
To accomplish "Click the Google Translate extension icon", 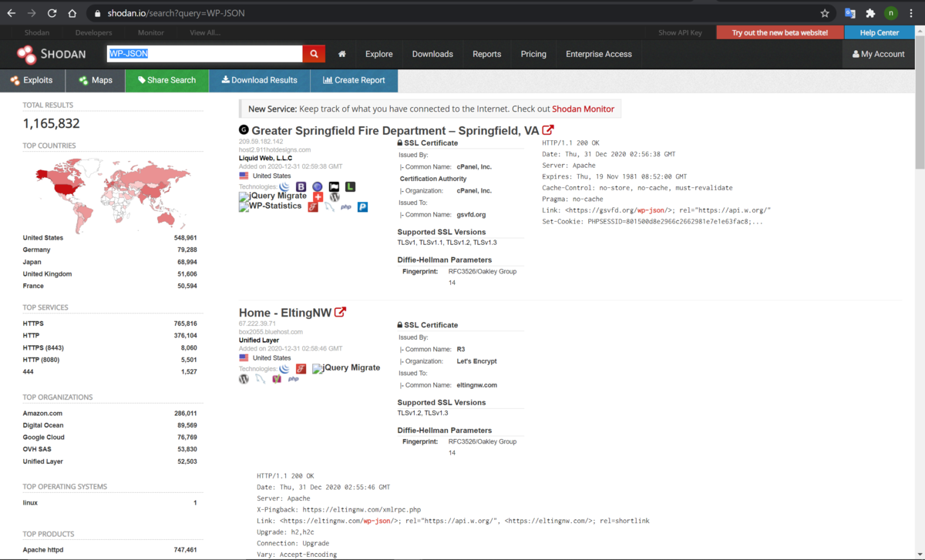I will pyautogui.click(x=850, y=13).
